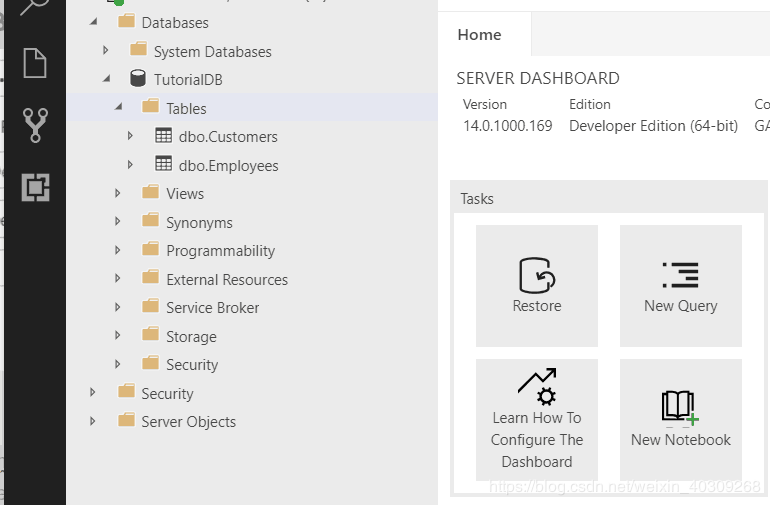Open the Search icon in activity bar

tap(35, 6)
